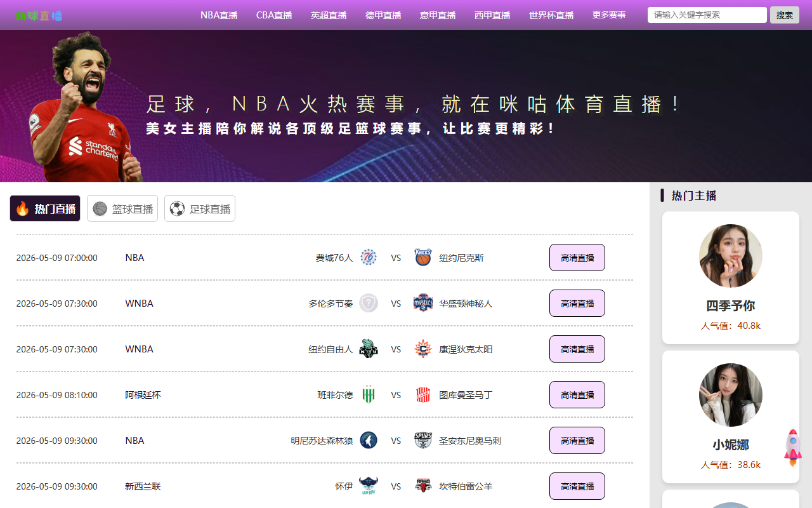Click the 图库曼圣马丁 team crest
Screen dimensions: 812x508
[x=423, y=394]
